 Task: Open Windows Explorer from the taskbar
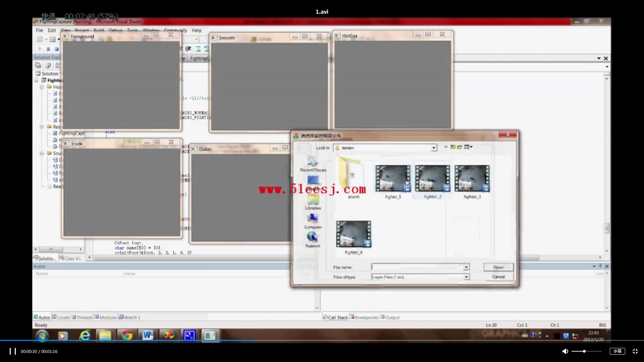105,335
